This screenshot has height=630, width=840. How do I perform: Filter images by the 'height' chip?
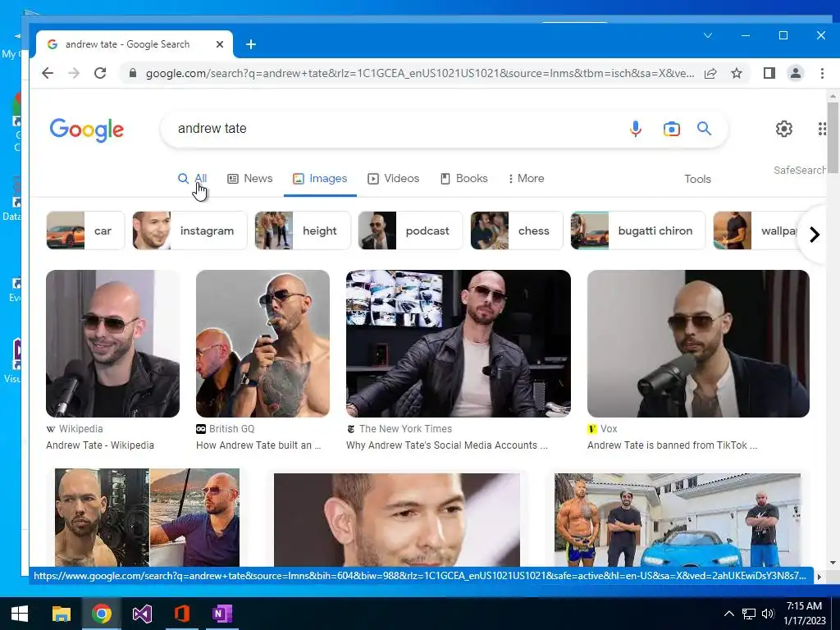[x=303, y=231]
